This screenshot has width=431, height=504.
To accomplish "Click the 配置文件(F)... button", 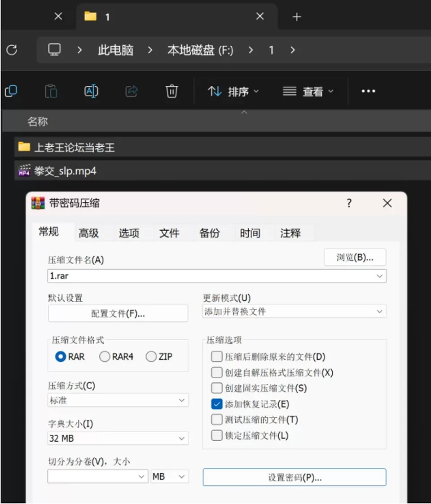I will [x=118, y=313].
